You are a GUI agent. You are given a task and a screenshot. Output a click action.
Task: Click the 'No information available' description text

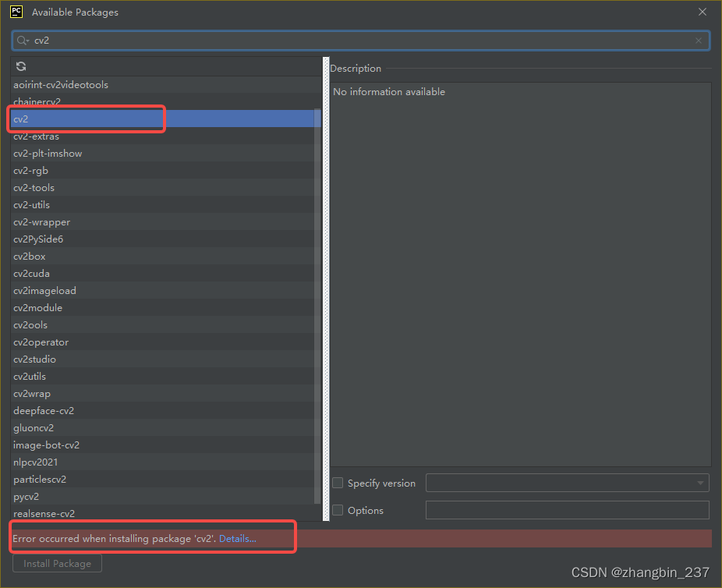coord(389,91)
